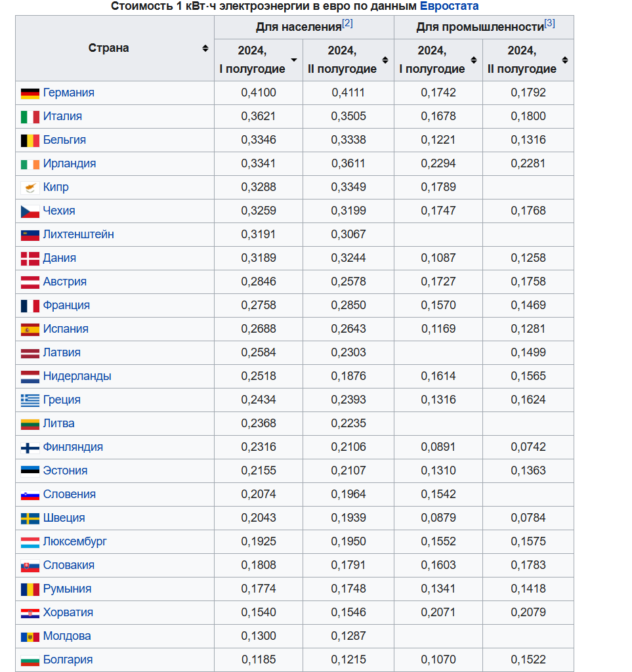Sort by industry 2024 I полугодие column
Image resolution: width=632 pixels, height=672 pixels.
pos(474,60)
